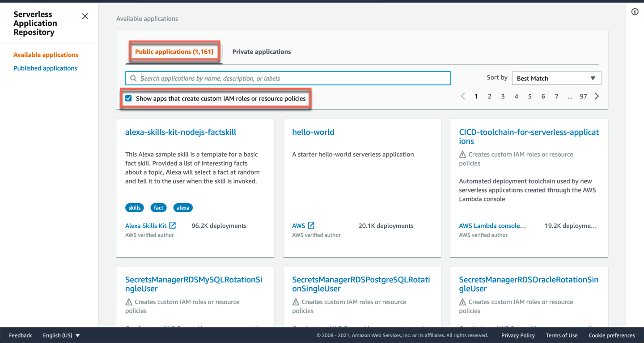The width and height of the screenshot is (644, 343).
Task: Filter by the alexa label tag
Action: [183, 208]
